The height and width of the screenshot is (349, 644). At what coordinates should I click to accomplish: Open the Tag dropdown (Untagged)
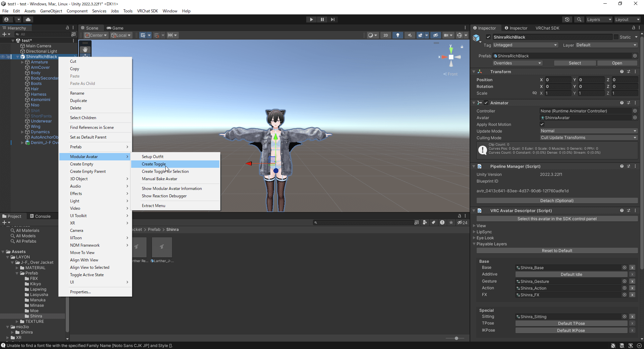click(525, 45)
